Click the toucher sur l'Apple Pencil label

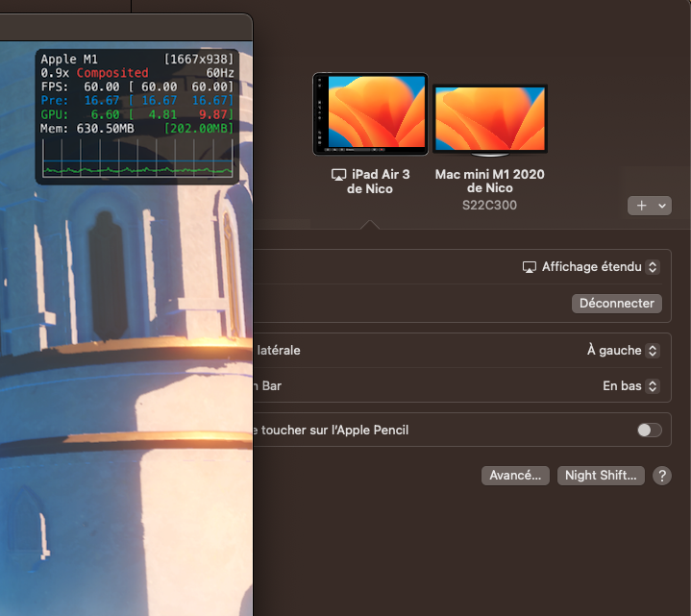click(334, 431)
